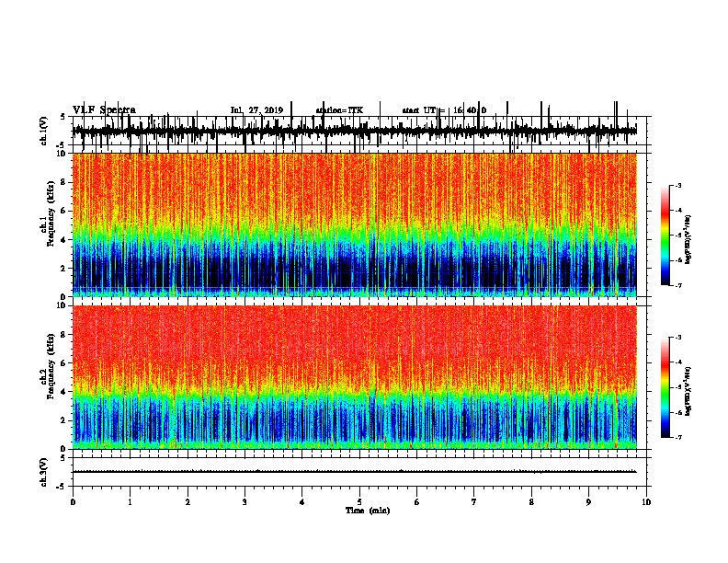This screenshot has height=563, width=728.
Task: Click the ch.1 spectrogram color bar
Action: pyautogui.click(x=665, y=236)
